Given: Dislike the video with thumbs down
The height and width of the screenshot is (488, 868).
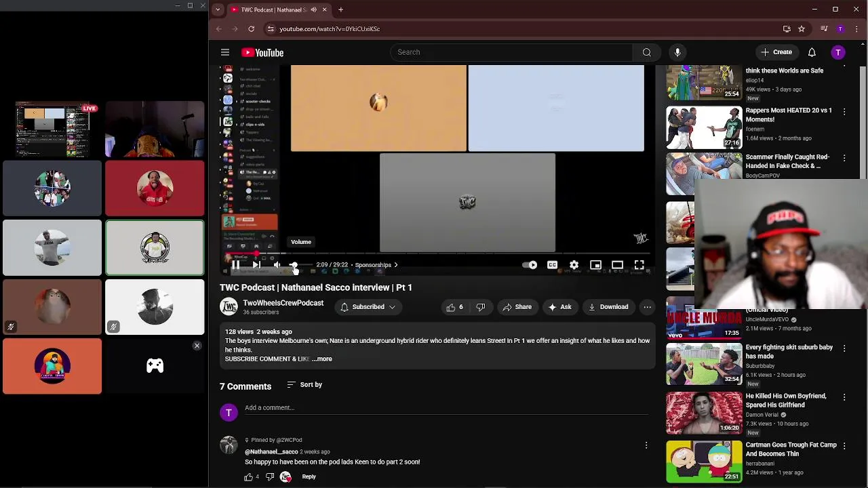Looking at the screenshot, I should (481, 307).
